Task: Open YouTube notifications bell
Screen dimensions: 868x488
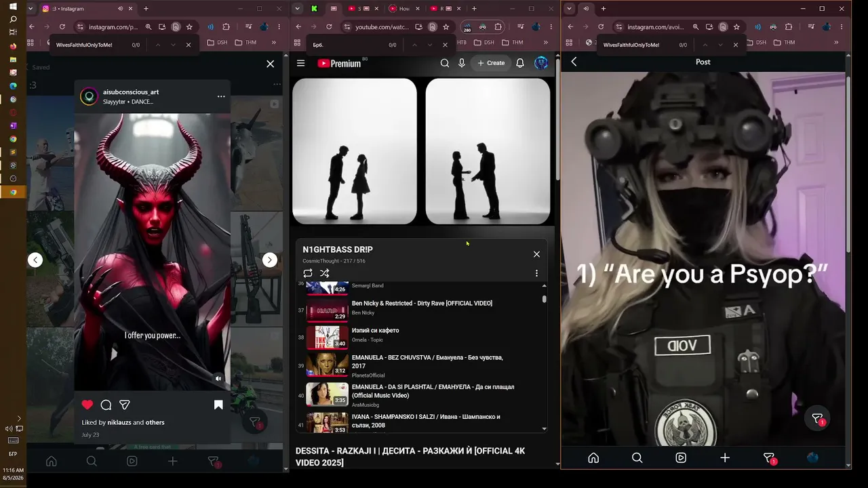Action: pos(520,63)
